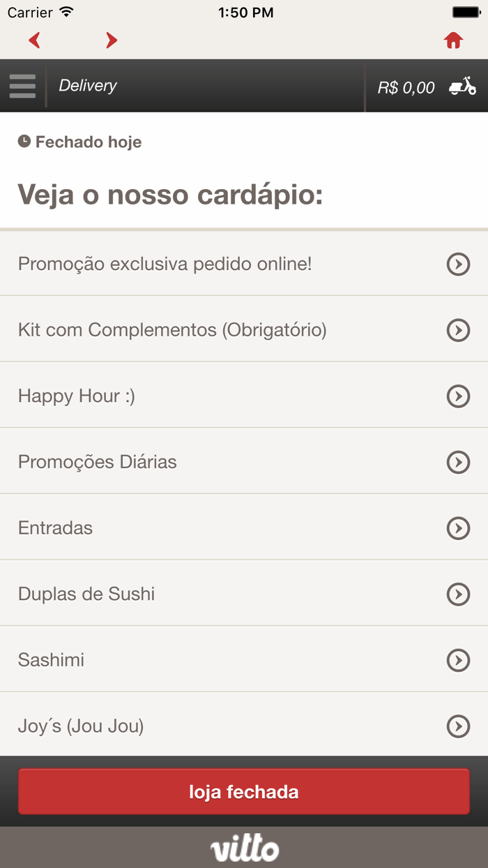Tap the vitto logo at the bottom

243,846
